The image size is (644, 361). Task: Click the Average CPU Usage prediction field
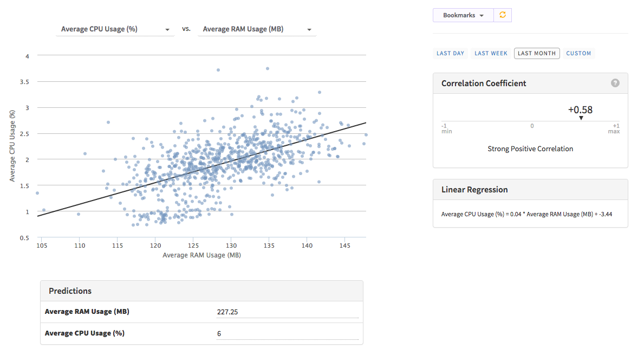pyautogui.click(x=287, y=333)
